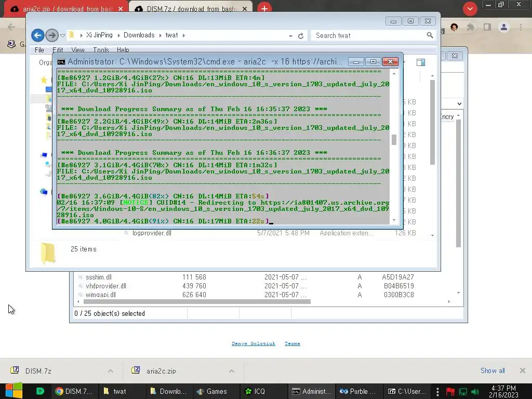Click the 7-Zip horizontal scrollbar
The image size is (532, 399).
(197, 301)
